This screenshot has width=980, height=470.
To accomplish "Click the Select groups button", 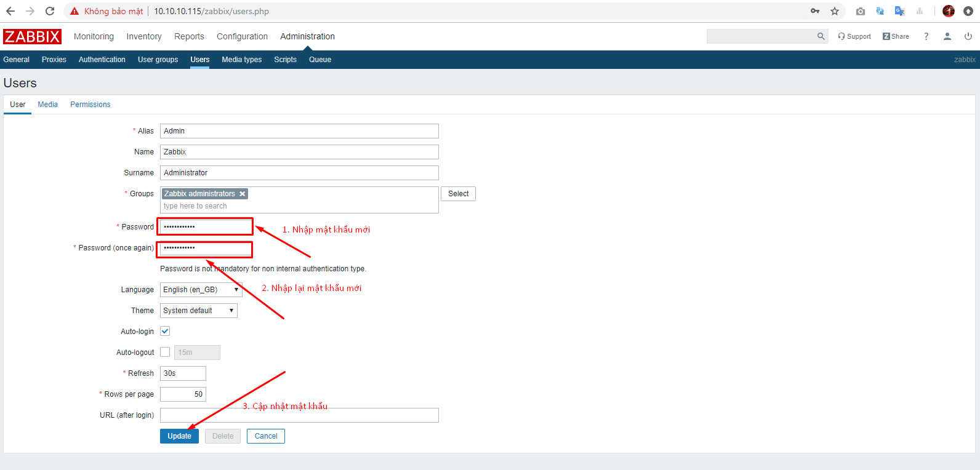I will pyautogui.click(x=458, y=194).
